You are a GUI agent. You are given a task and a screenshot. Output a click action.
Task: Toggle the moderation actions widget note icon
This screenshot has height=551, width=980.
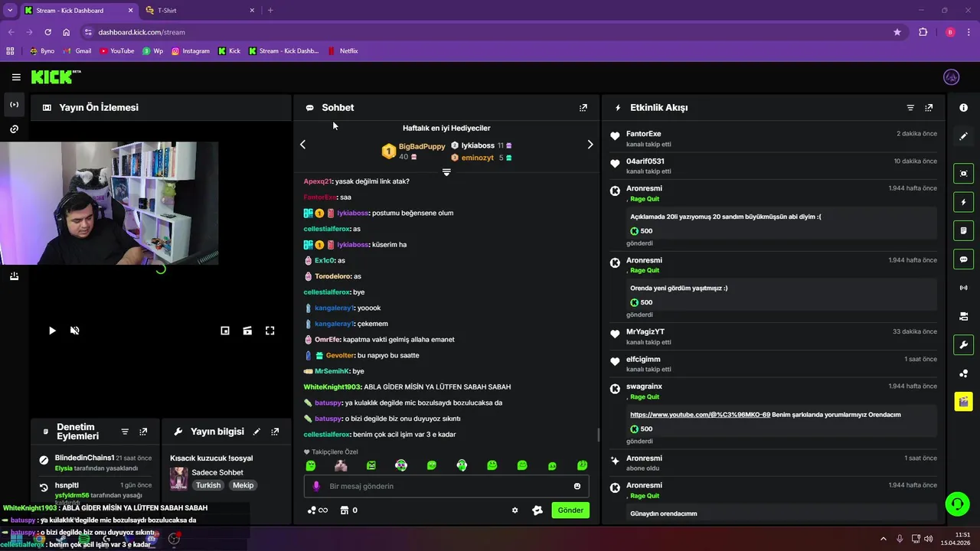[963, 230]
